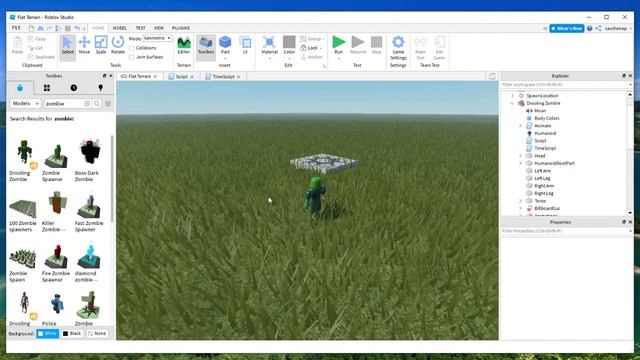
Task: Open Toolbox search filter options
Action: click(108, 104)
